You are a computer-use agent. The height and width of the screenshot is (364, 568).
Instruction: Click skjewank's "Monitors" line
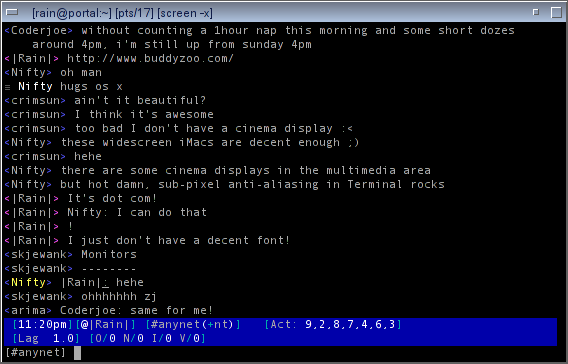tap(70, 255)
